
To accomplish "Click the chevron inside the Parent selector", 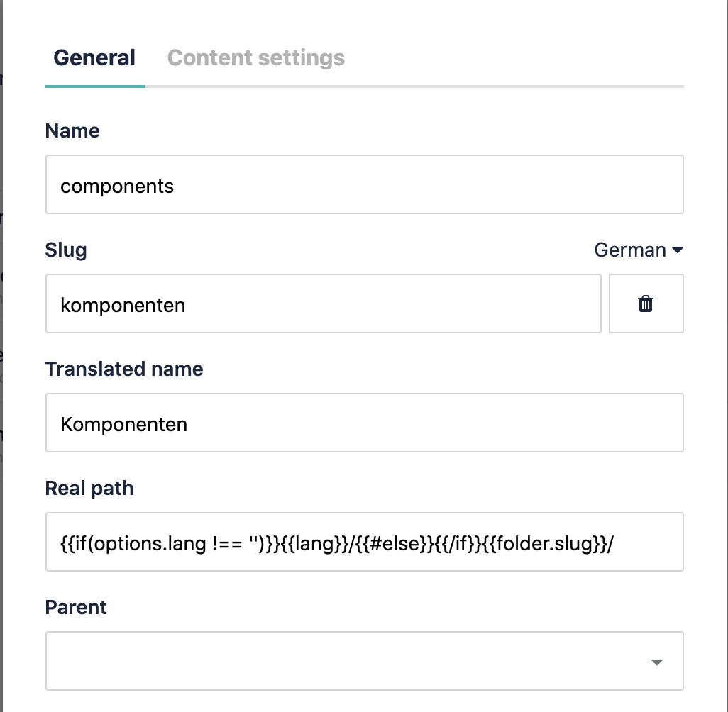I will tap(656, 661).
